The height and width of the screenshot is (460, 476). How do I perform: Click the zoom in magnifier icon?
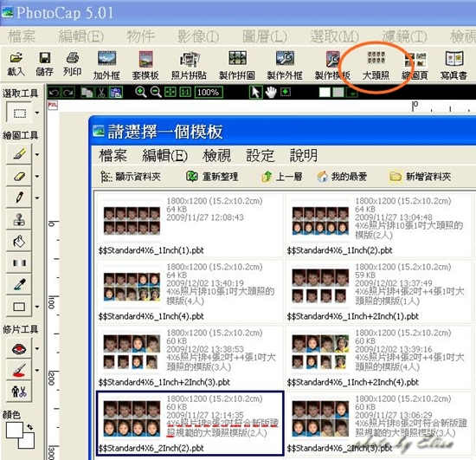140,92
